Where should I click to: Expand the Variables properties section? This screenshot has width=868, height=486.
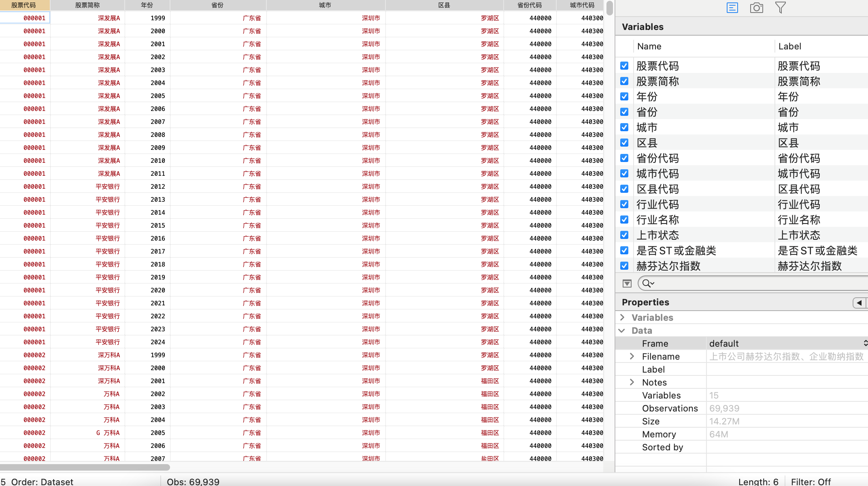tap(623, 318)
